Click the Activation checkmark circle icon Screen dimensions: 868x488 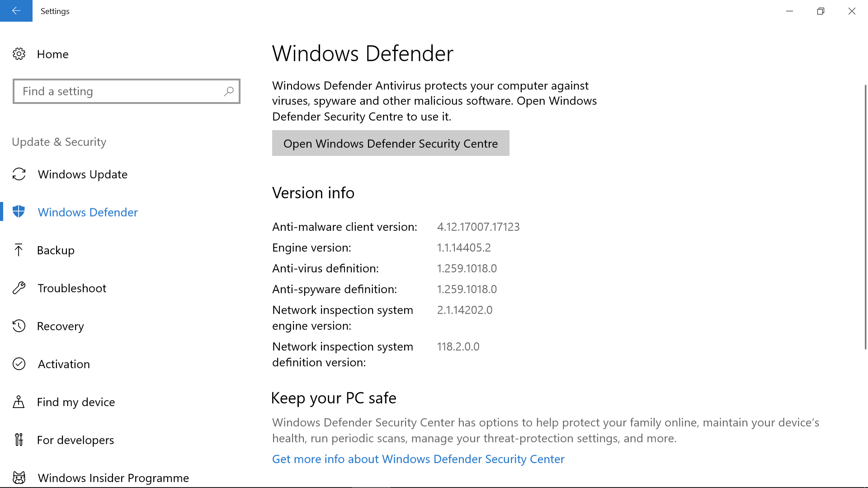coord(19,364)
